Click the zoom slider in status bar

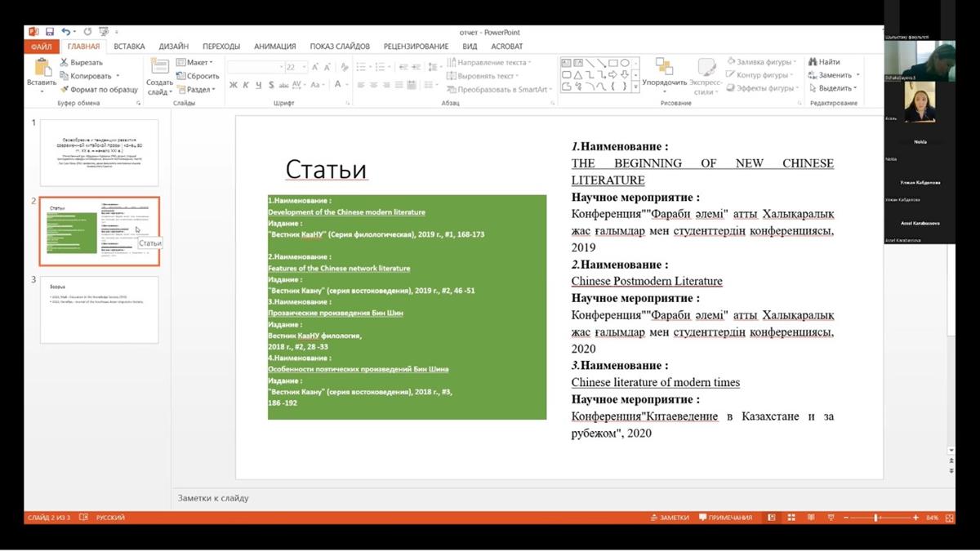tap(876, 518)
